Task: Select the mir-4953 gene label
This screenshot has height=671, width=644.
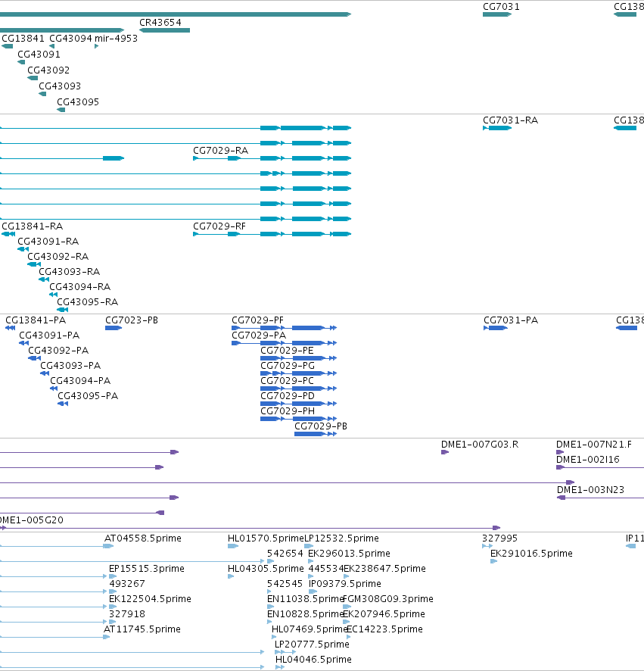Action: pyautogui.click(x=116, y=39)
